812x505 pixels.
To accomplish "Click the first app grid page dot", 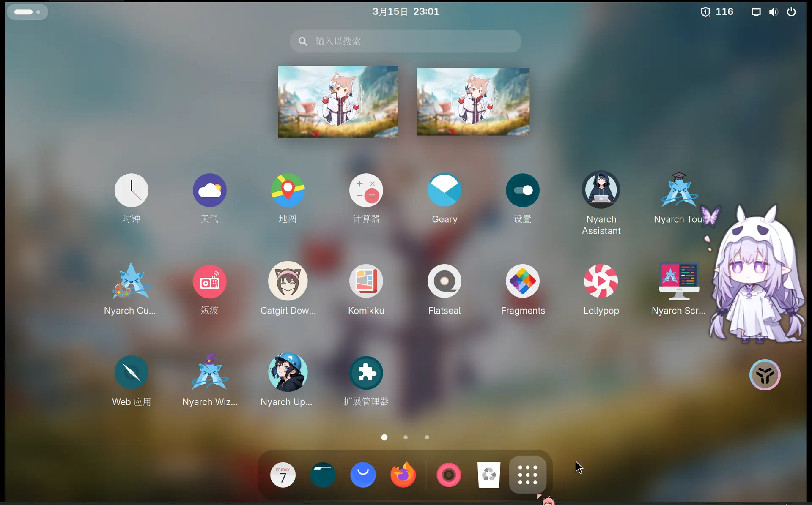I will 384,437.
